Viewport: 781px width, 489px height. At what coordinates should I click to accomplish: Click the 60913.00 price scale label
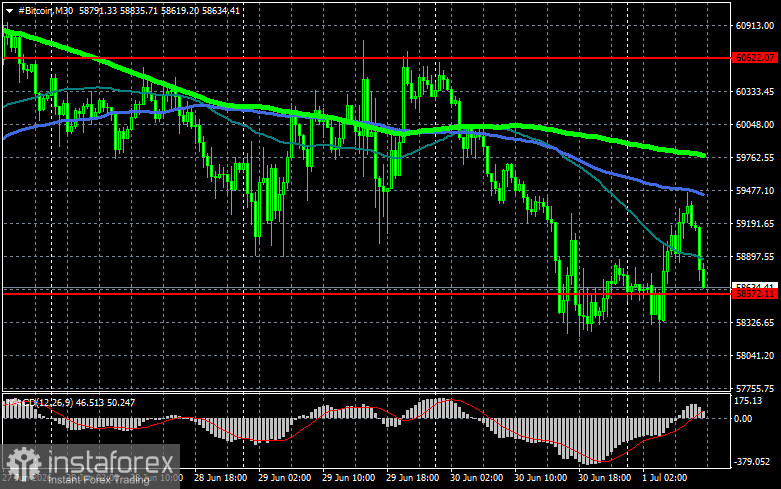(755, 26)
